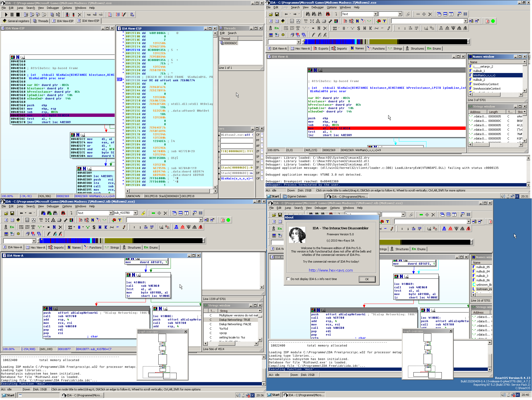This screenshot has width=532, height=400.
Task: Toggle PF flag value in registers panel
Action: coord(262,140)
